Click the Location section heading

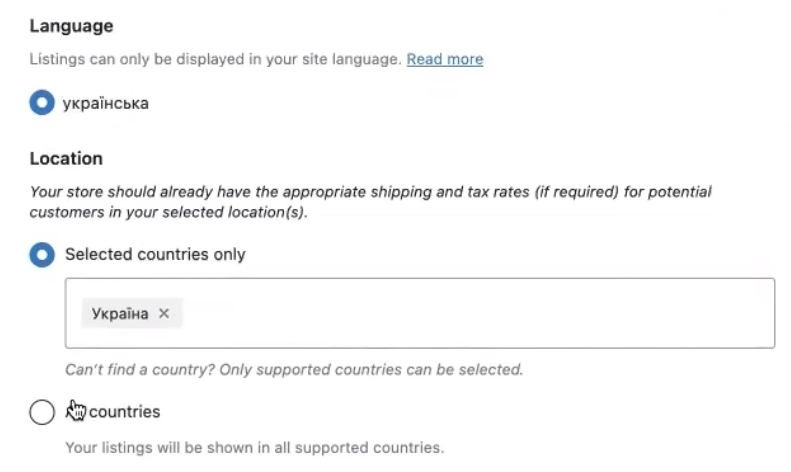click(x=66, y=158)
